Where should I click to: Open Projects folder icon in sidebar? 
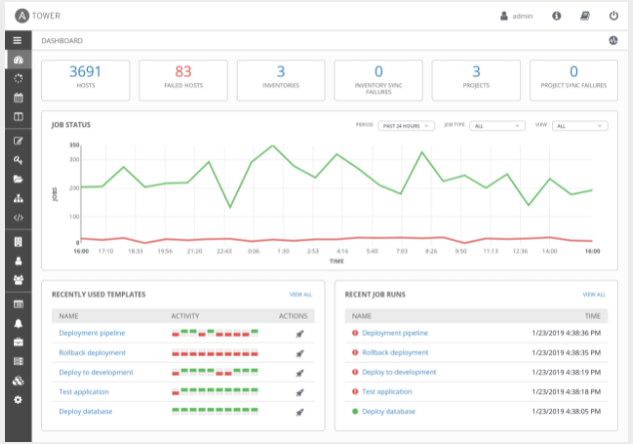click(18, 179)
